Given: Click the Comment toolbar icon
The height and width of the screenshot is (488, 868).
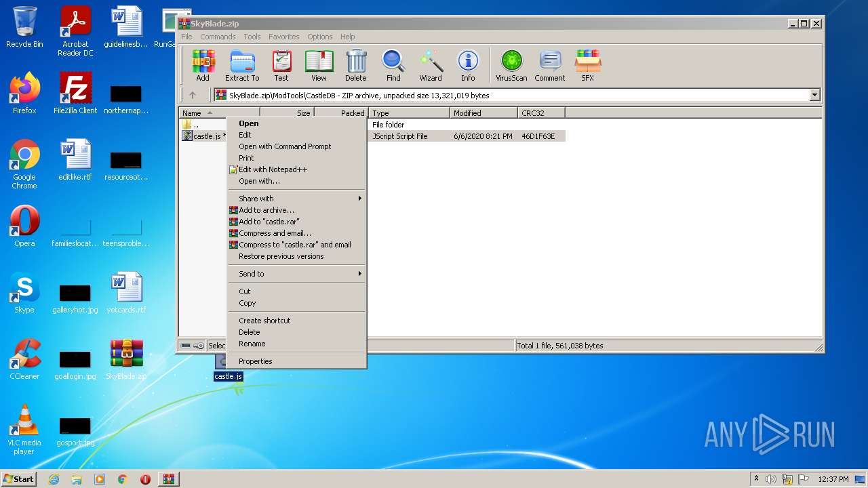Looking at the screenshot, I should click(x=549, y=66).
